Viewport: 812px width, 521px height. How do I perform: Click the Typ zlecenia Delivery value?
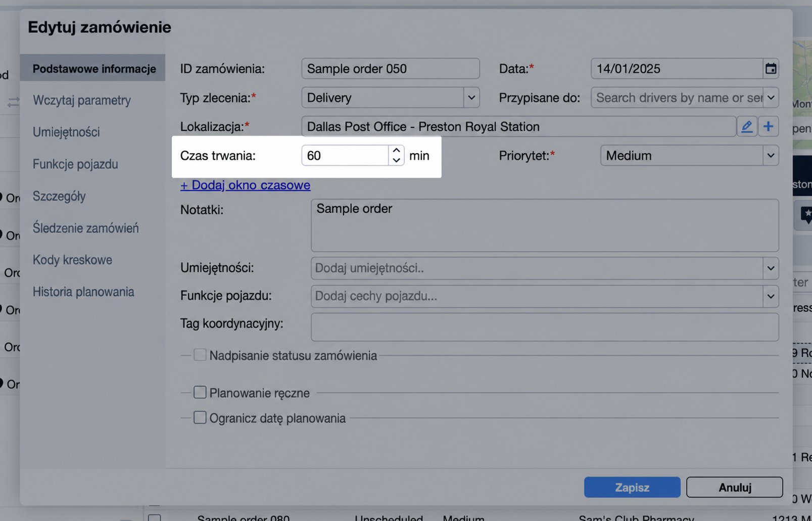pos(383,98)
